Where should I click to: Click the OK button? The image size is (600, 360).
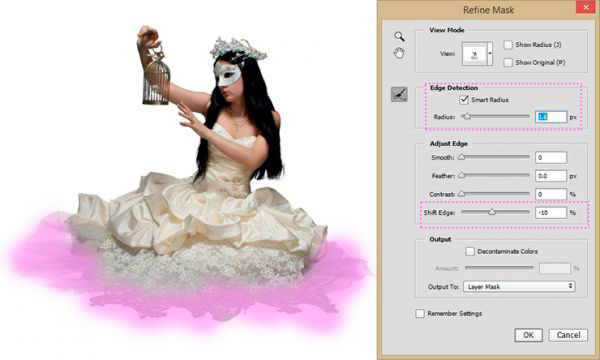pyautogui.click(x=528, y=335)
